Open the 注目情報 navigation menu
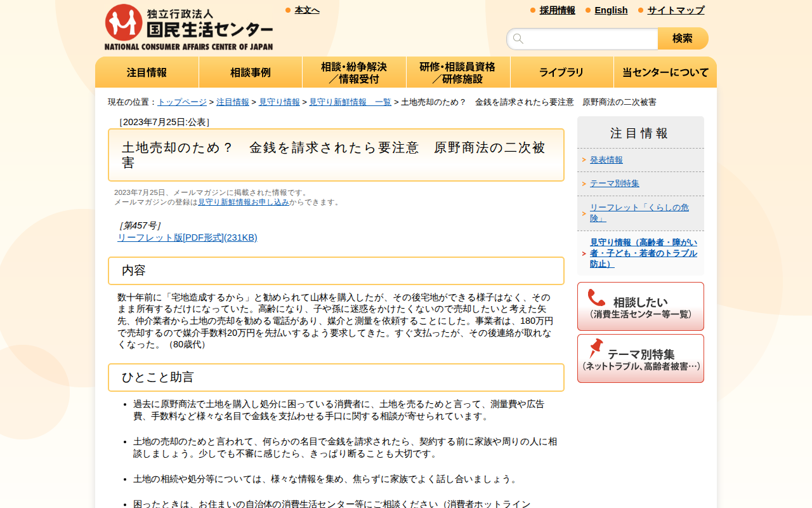 [x=147, y=72]
